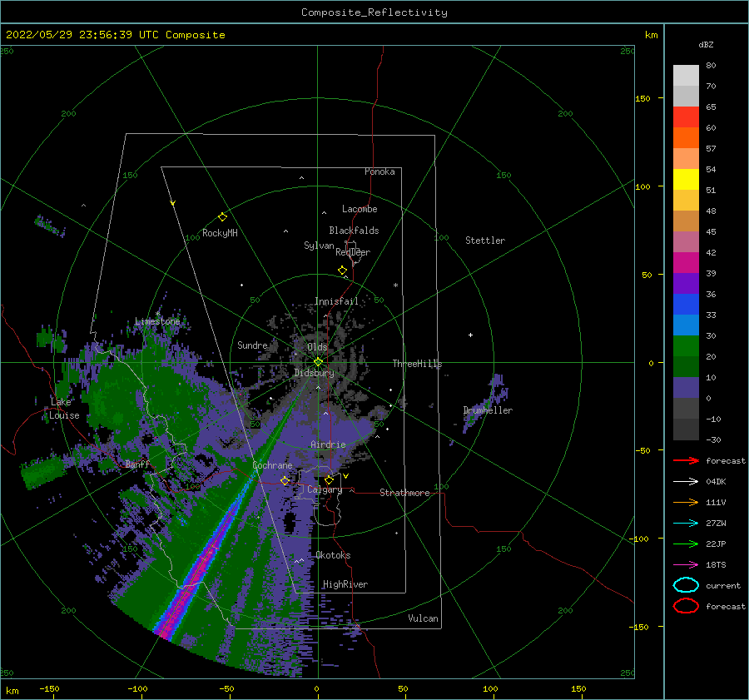Click the ThreeHills city label
This screenshot has height=700, width=749.
click(417, 364)
